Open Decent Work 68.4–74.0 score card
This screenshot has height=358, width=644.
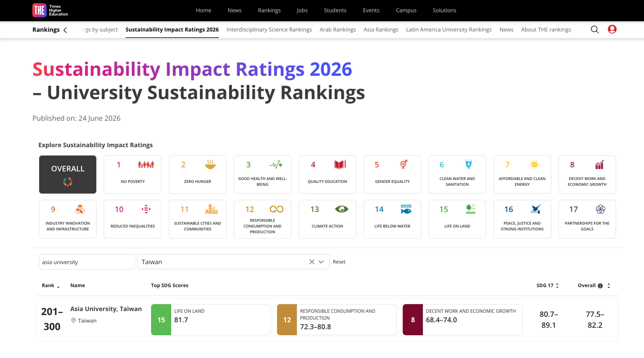click(462, 320)
